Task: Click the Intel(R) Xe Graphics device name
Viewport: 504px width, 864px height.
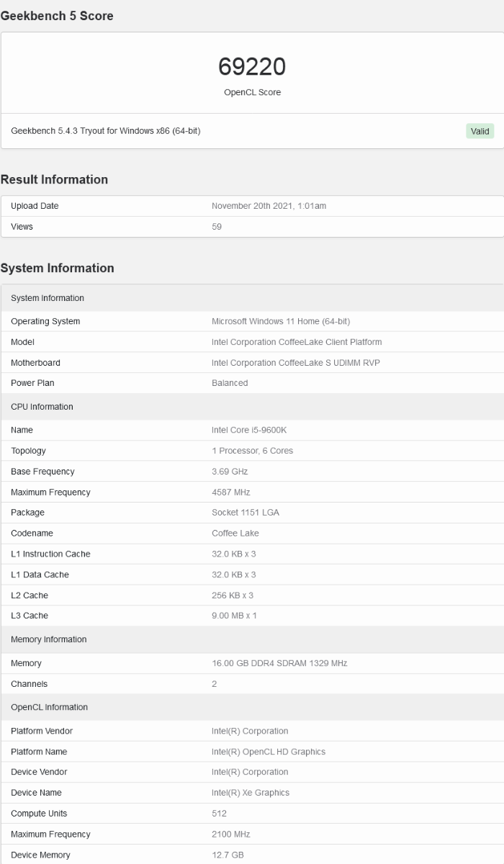Action: pos(251,793)
